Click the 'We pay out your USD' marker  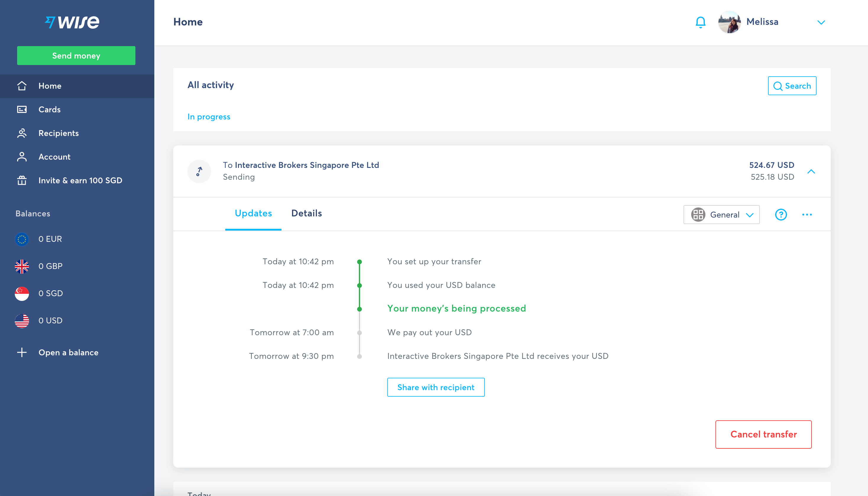click(359, 333)
